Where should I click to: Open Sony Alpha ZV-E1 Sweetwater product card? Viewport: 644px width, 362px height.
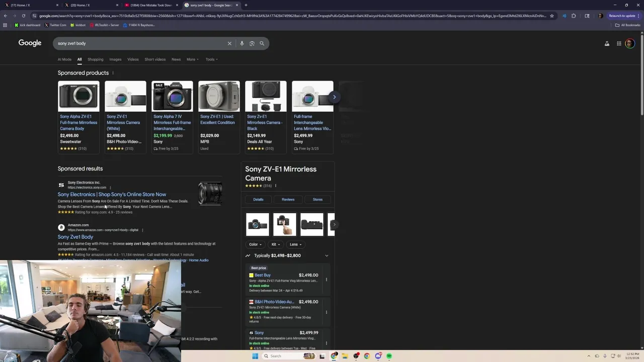[x=78, y=117]
